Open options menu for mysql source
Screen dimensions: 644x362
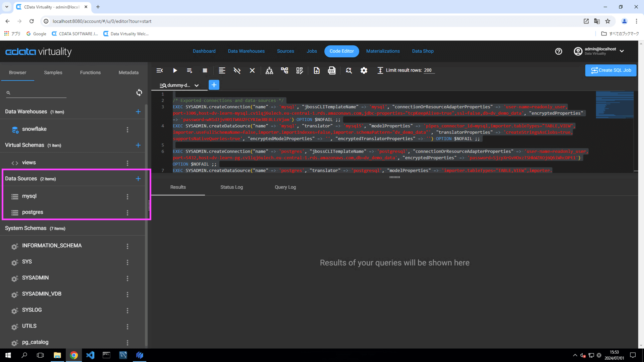[x=127, y=196]
